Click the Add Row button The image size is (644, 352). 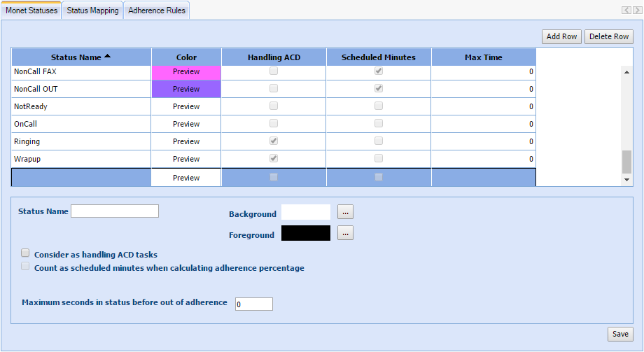tap(561, 36)
